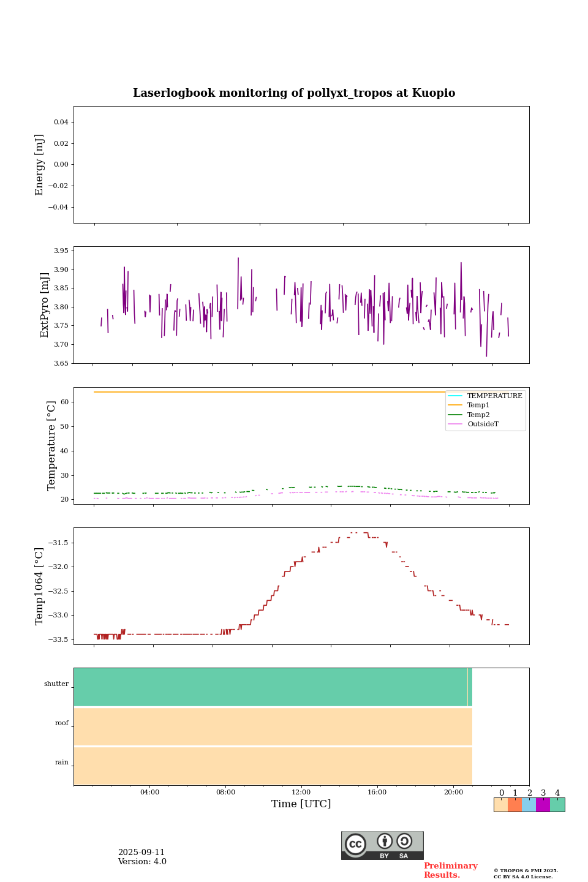Click the BY attribution person icon
Screen dimensions: 588x882
tap(385, 842)
